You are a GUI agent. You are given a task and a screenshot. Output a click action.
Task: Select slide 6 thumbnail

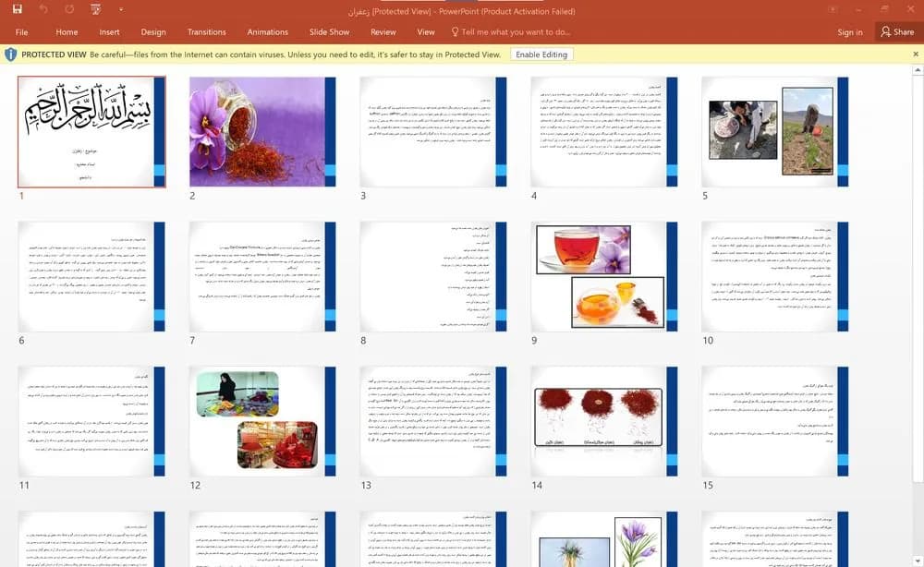(91, 277)
